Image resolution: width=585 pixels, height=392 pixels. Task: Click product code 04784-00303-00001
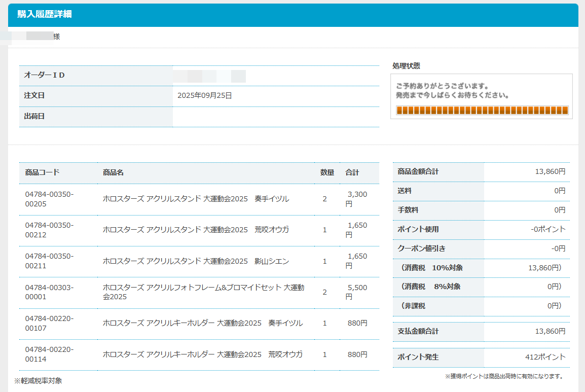click(x=49, y=292)
